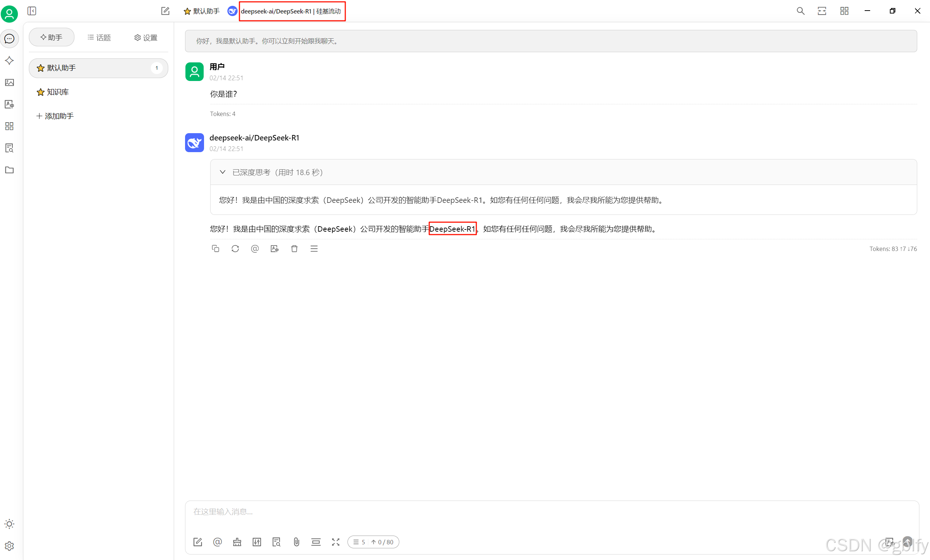This screenshot has height=560, width=930.
Task: Toggle light/dark theme with the sun icon
Action: (x=9, y=524)
